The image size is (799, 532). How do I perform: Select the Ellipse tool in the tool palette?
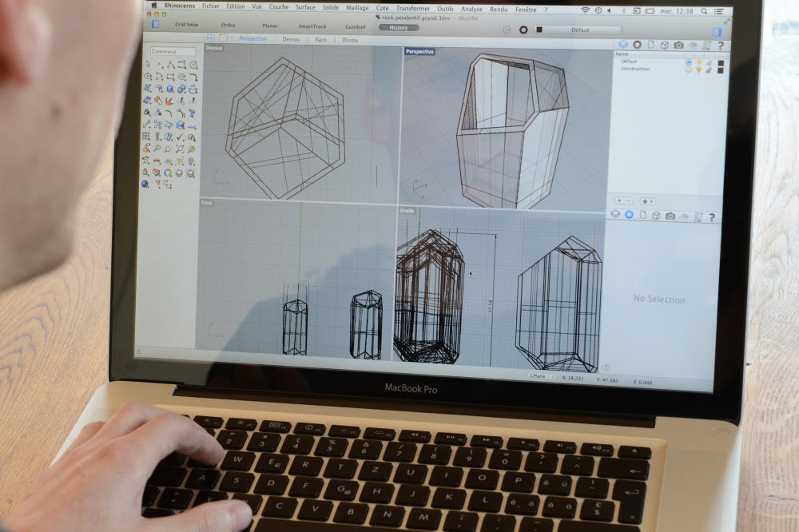click(x=148, y=77)
